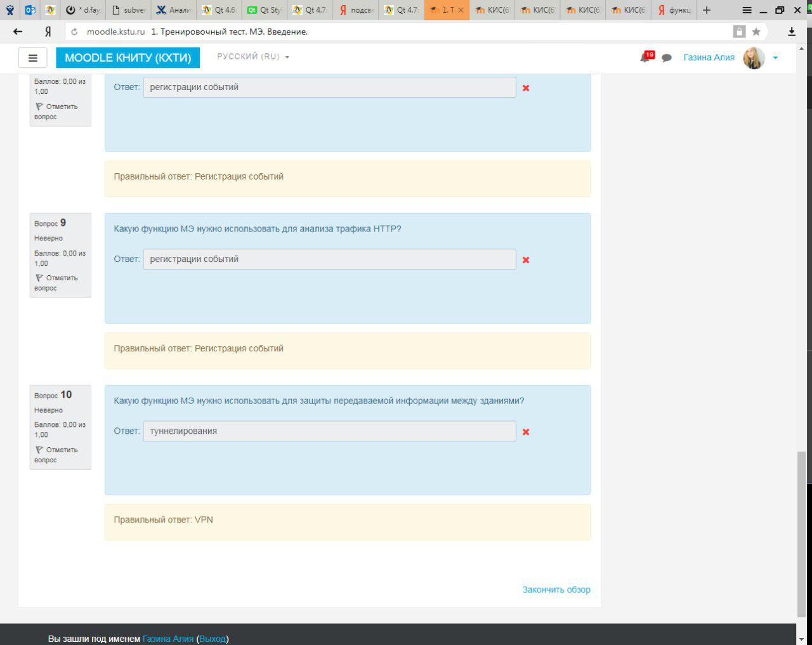812x645 pixels.
Task: Close the active '1. Т' tab
Action: pyautogui.click(x=461, y=10)
